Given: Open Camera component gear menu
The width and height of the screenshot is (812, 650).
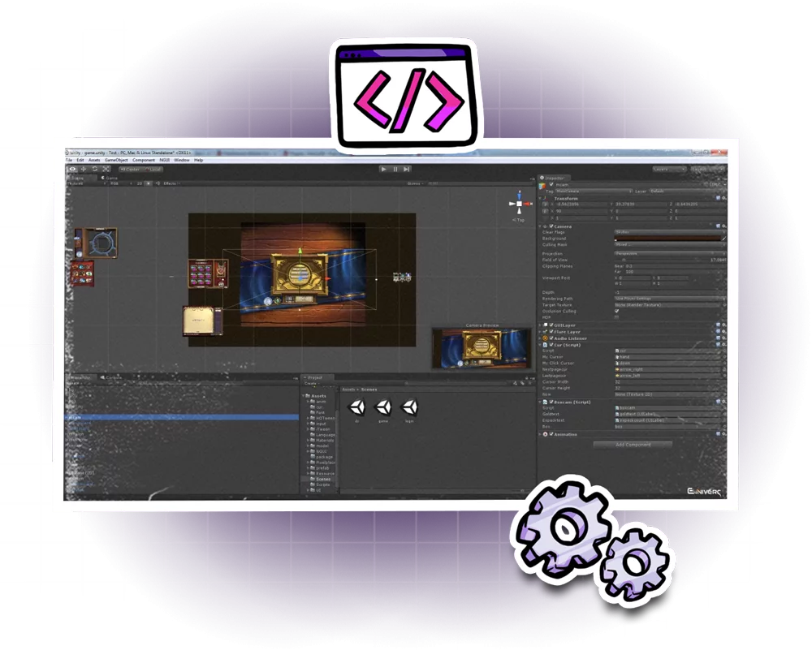Looking at the screenshot, I should pyautogui.click(x=724, y=226).
